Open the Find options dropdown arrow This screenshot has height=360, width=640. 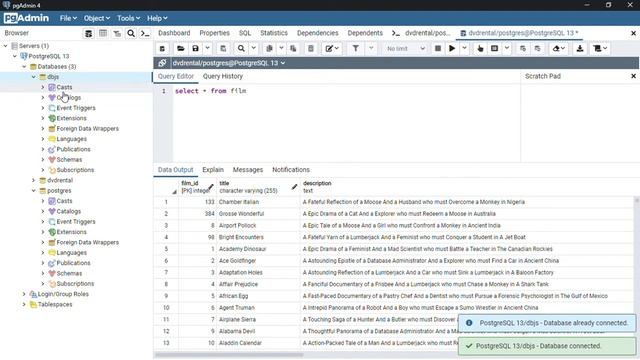tap(253, 49)
